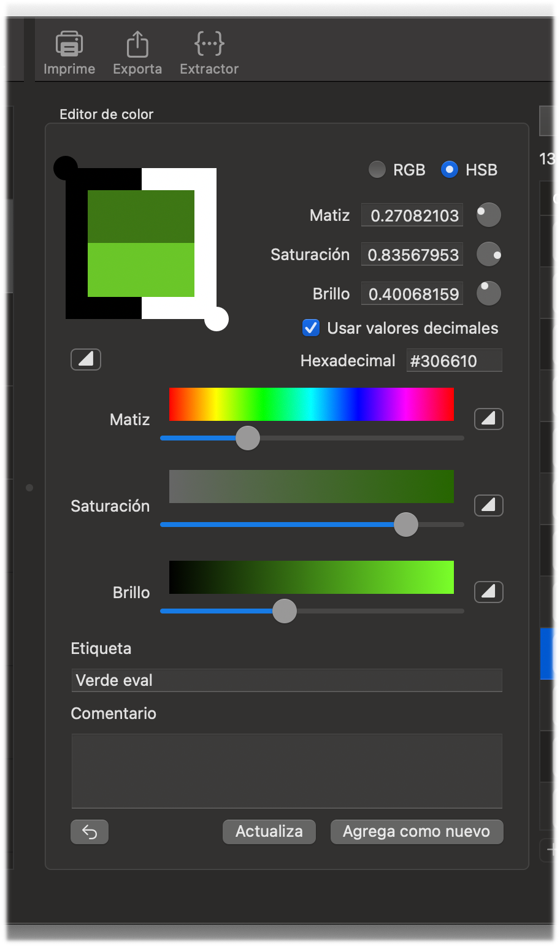Open the Extractor tool

click(x=209, y=45)
